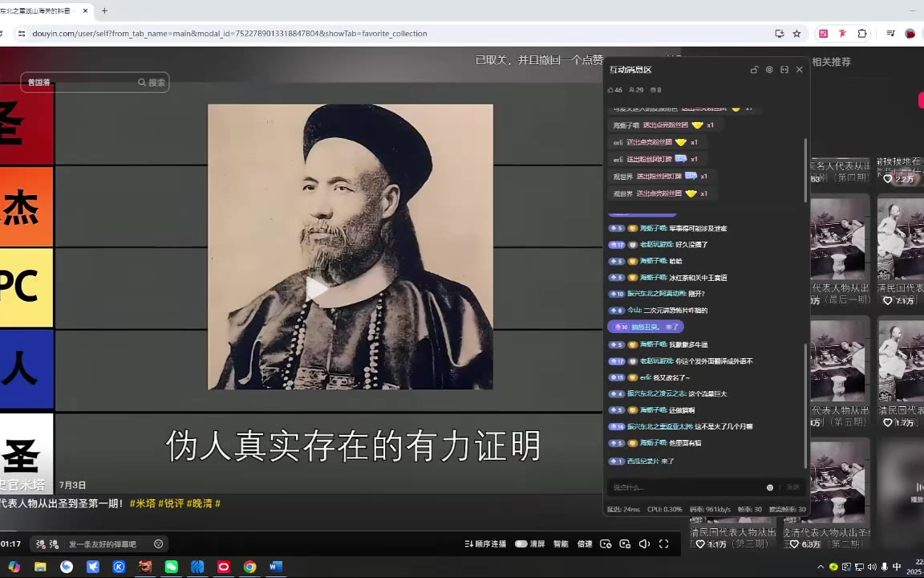This screenshot has width=924, height=578.
Task: Bookmark this page with the star icon
Action: (796, 34)
